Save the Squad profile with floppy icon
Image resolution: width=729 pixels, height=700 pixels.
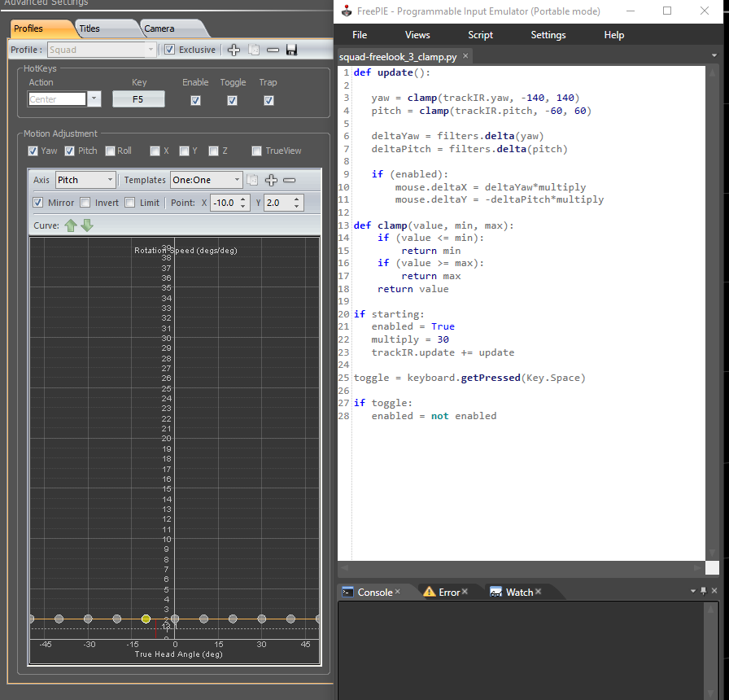291,50
